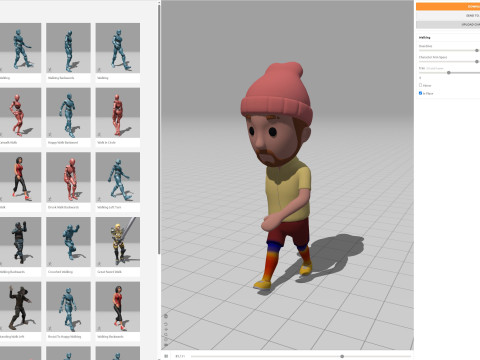480x360 pixels.
Task: Uncheck the In Place checkbox
Action: point(420,93)
